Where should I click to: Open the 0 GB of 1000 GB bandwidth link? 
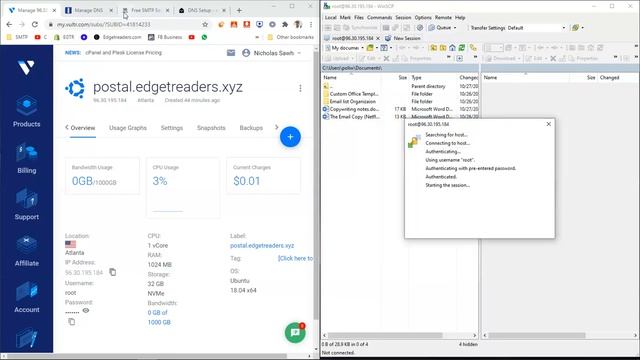(159, 317)
